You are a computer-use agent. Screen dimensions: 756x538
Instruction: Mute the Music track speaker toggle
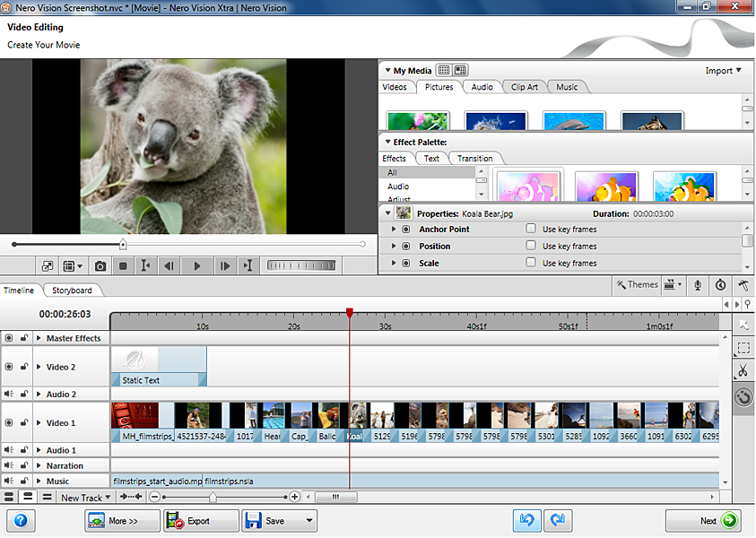click(9, 482)
